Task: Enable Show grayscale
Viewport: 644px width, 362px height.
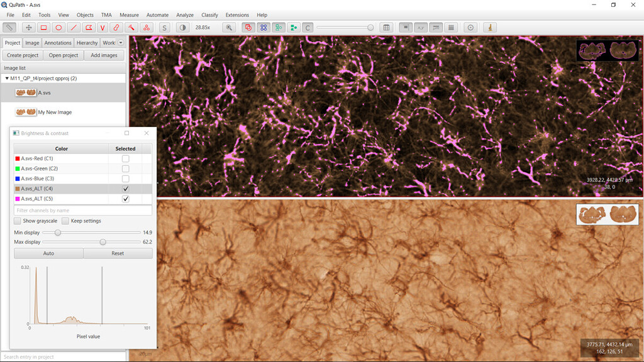Action: pos(16,221)
